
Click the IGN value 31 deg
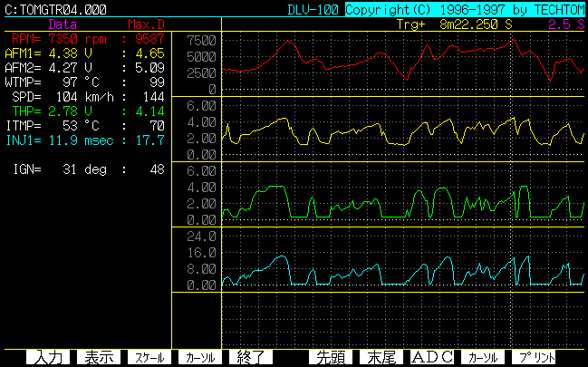[85, 169]
